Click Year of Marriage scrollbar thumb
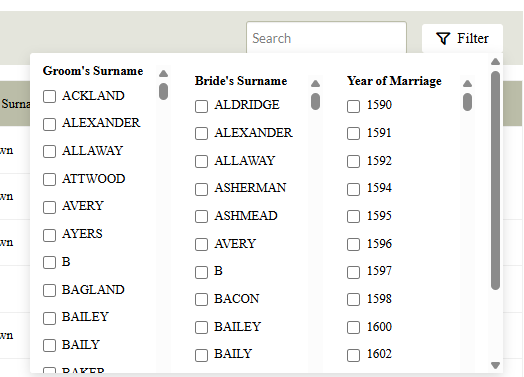The image size is (524, 377). (x=468, y=102)
